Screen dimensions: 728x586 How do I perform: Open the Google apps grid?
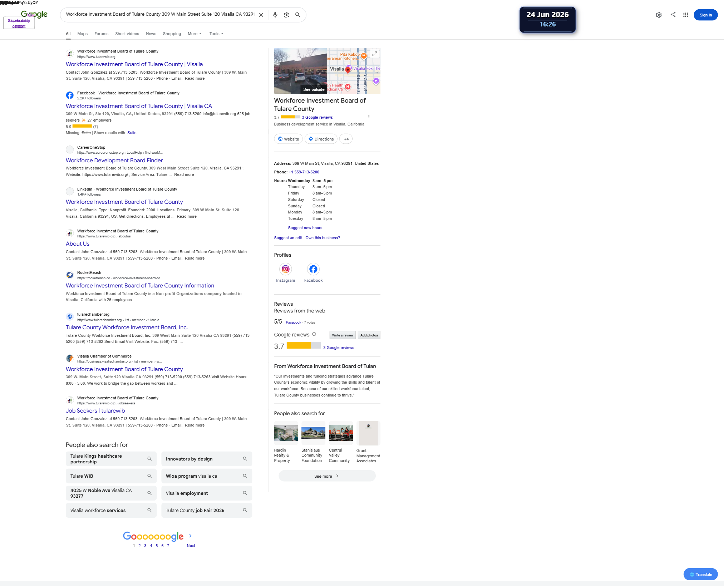point(685,15)
